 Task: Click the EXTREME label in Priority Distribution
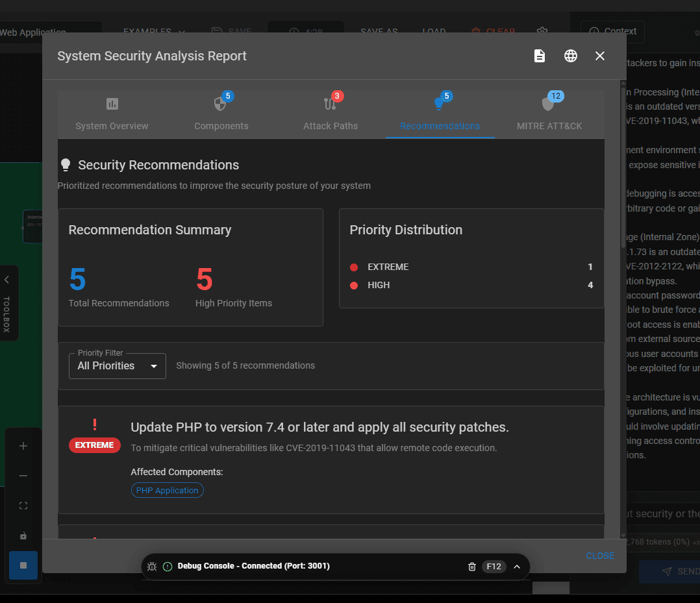(388, 267)
